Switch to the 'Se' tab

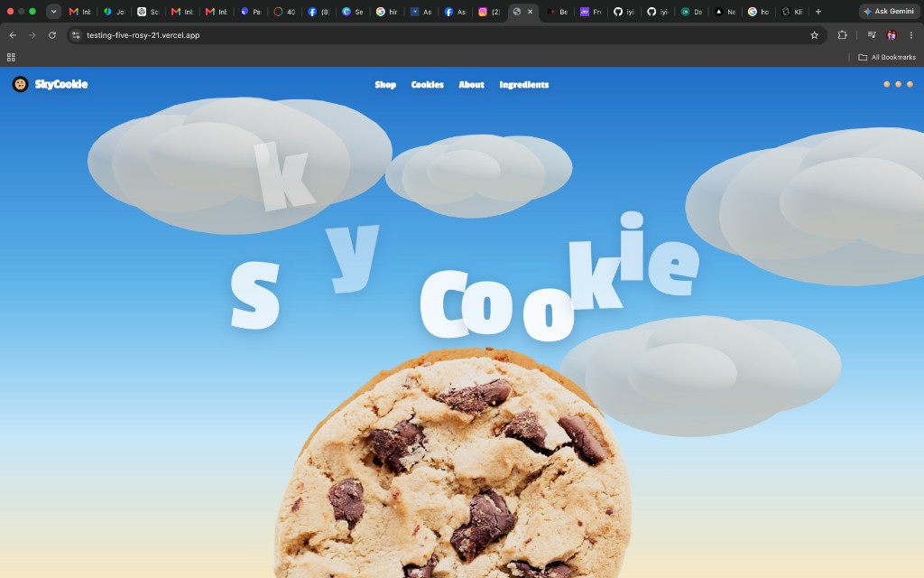point(353,11)
